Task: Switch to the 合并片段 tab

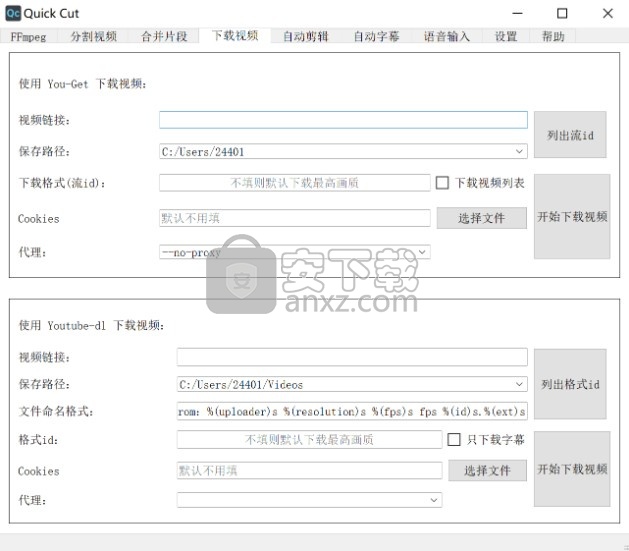Action: pyautogui.click(x=164, y=36)
